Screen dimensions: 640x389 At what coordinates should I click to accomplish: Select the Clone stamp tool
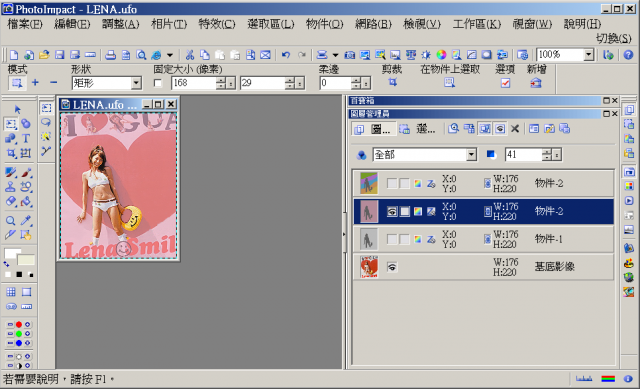[x=11, y=187]
